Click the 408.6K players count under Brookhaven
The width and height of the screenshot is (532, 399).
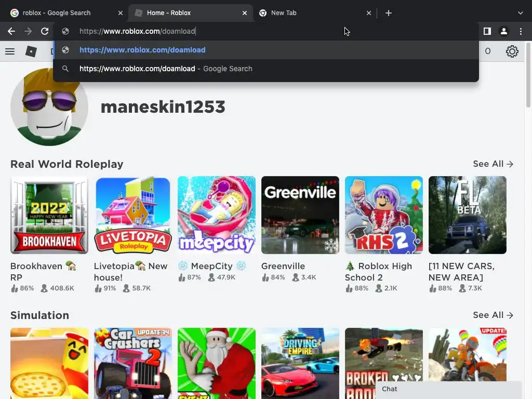click(x=58, y=288)
